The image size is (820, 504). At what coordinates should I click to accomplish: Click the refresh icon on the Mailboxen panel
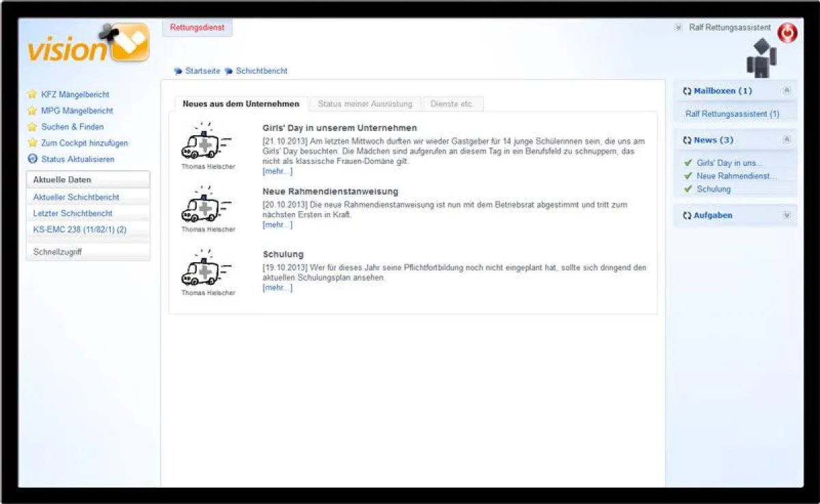tap(686, 90)
